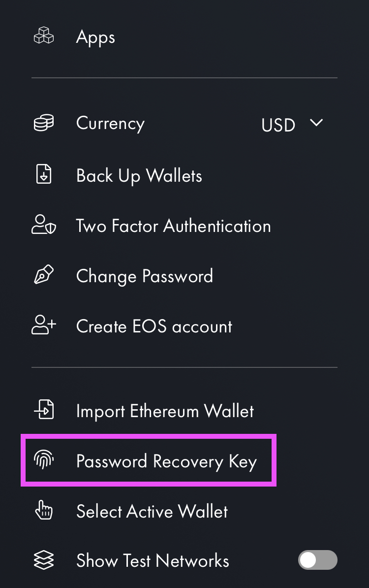Click the Currency coin stack icon

[x=44, y=123]
